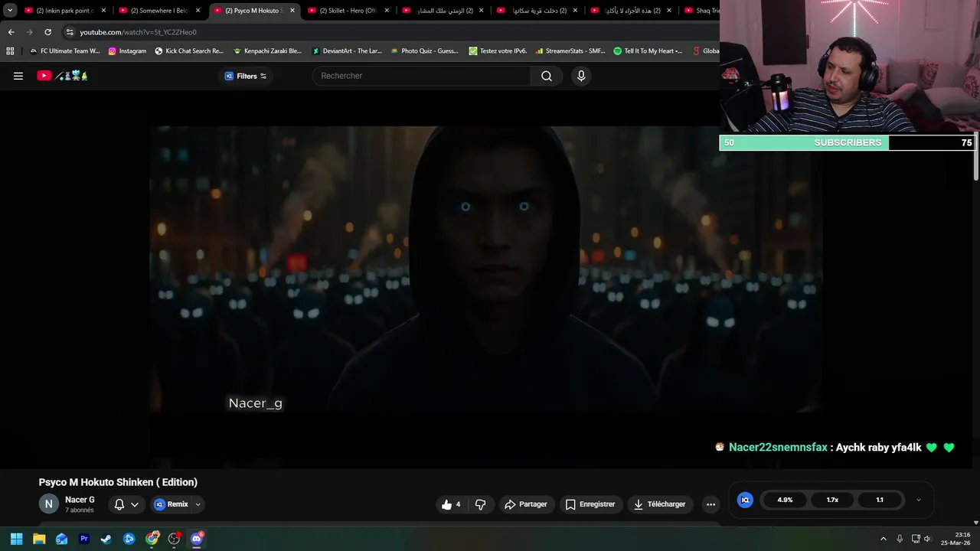Screen dimensions: 980x551
Task: Close the Psyco M Hokuto tab
Action: pyautogui.click(x=292, y=11)
